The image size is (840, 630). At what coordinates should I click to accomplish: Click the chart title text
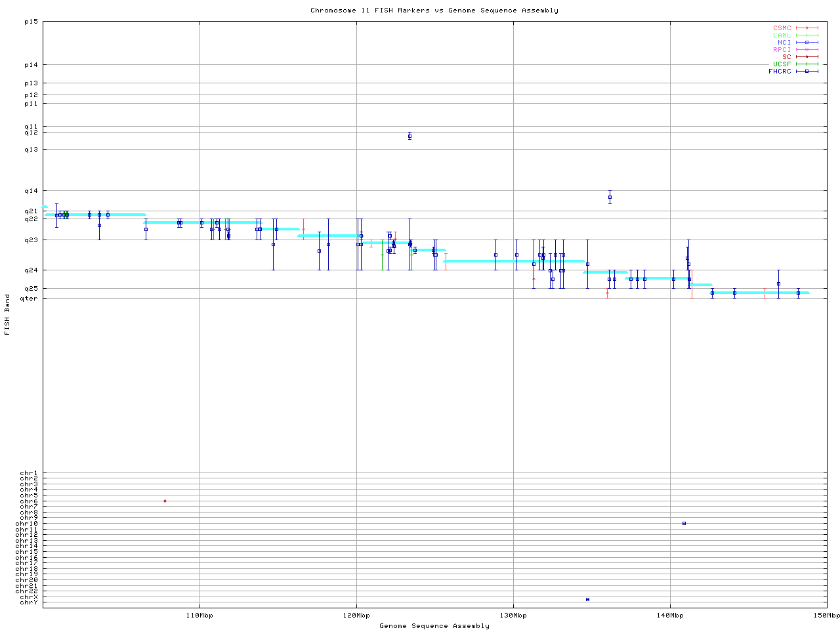coord(434,10)
